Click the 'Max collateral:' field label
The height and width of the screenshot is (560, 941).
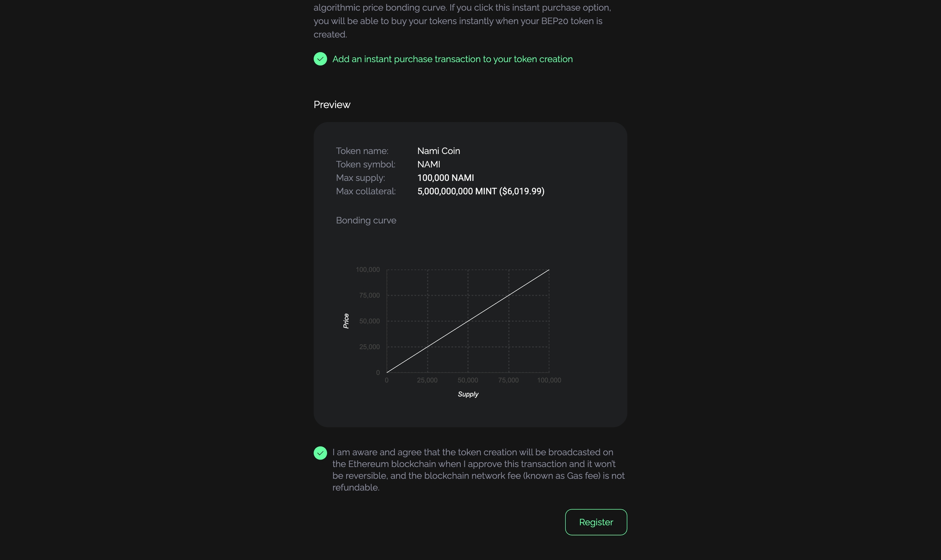pos(366,191)
